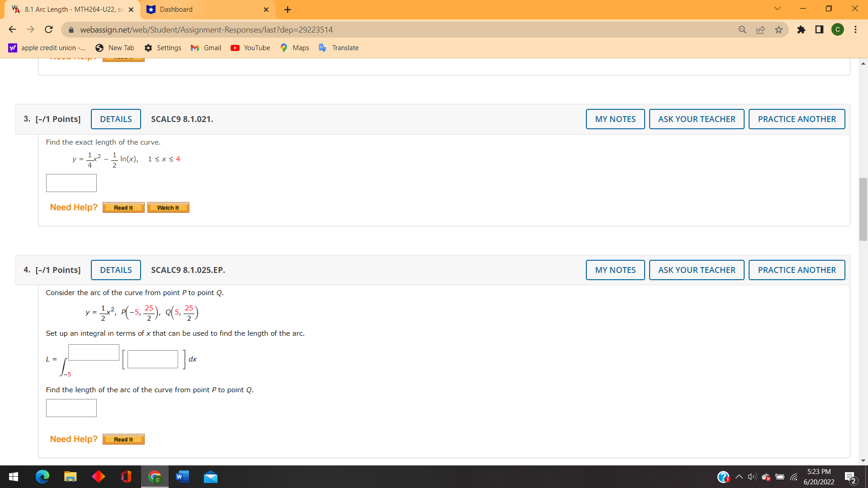Toggle the browser side panel icon
The width and height of the screenshot is (868, 488).
(819, 29)
